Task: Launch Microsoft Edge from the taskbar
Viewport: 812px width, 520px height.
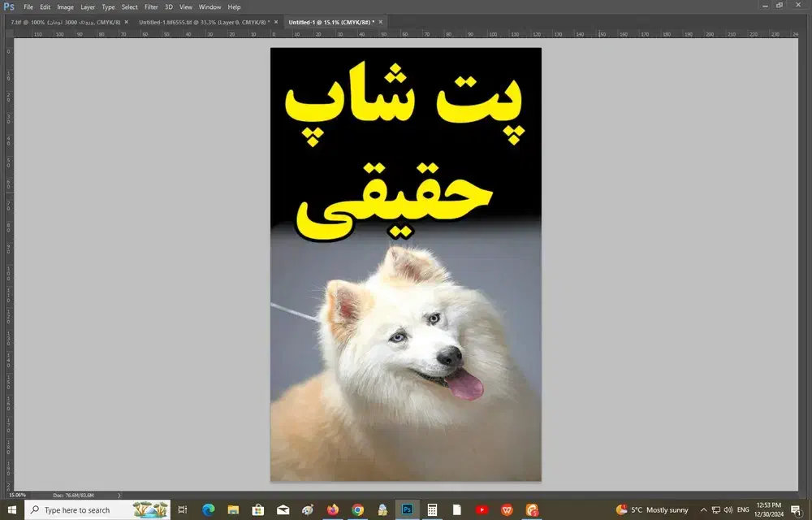Action: click(208, 509)
